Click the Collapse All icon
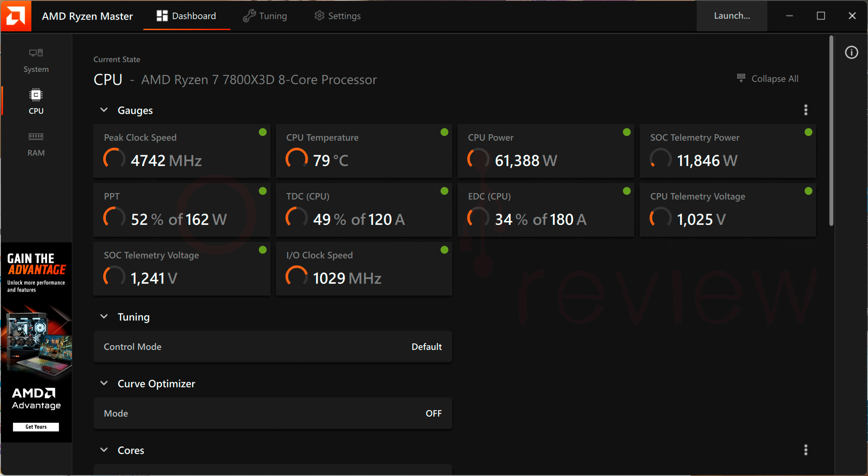This screenshot has height=476, width=868. pyautogui.click(x=741, y=78)
